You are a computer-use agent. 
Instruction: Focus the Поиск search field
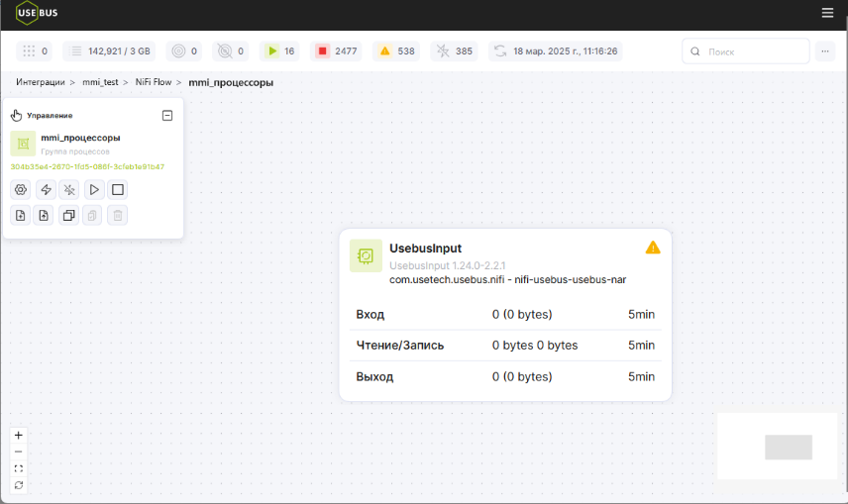click(746, 51)
